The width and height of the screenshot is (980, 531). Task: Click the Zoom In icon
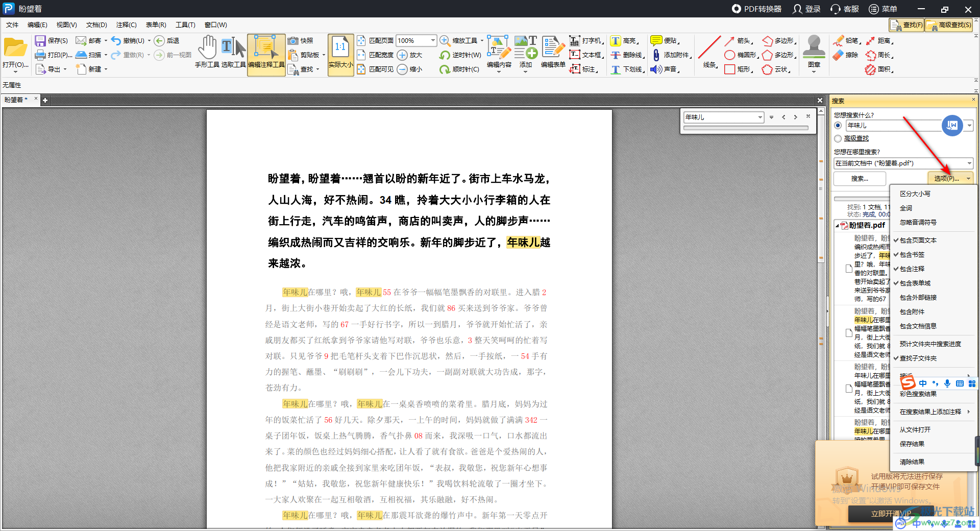402,55
